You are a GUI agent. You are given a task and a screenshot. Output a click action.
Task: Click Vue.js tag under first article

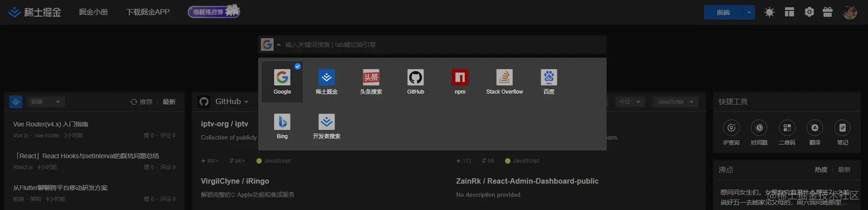[x=21, y=136]
